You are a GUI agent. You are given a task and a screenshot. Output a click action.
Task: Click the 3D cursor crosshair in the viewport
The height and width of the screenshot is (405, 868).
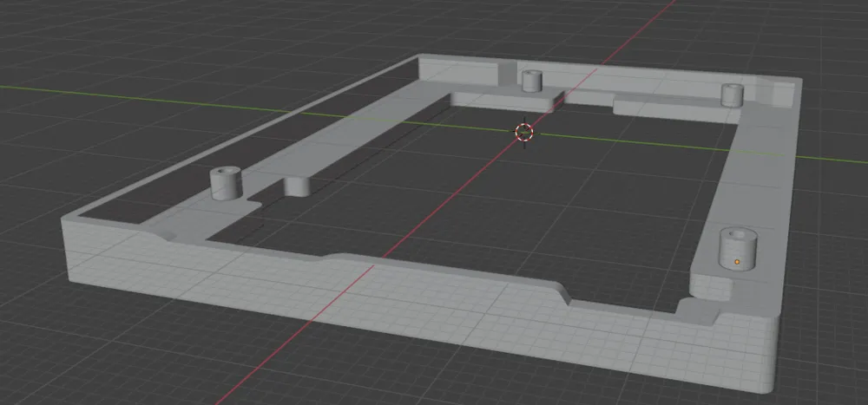524,132
